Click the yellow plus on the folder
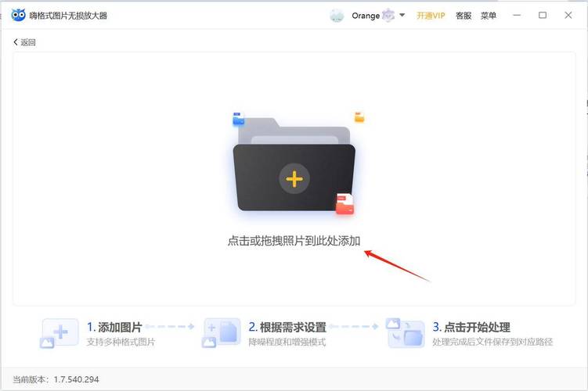Viewport: 588px width, 391px height. (x=294, y=178)
